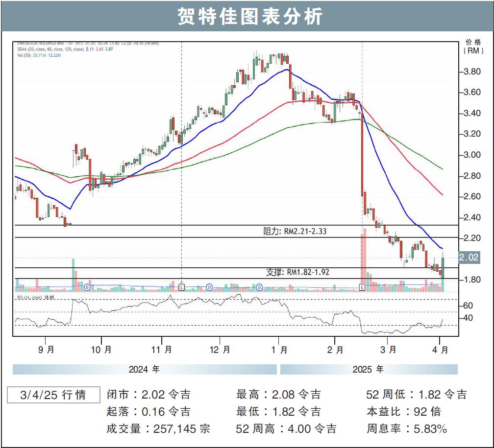This screenshot has height=448, width=494.
Task: Click the 3.40 price axis label
Action: pos(472,113)
